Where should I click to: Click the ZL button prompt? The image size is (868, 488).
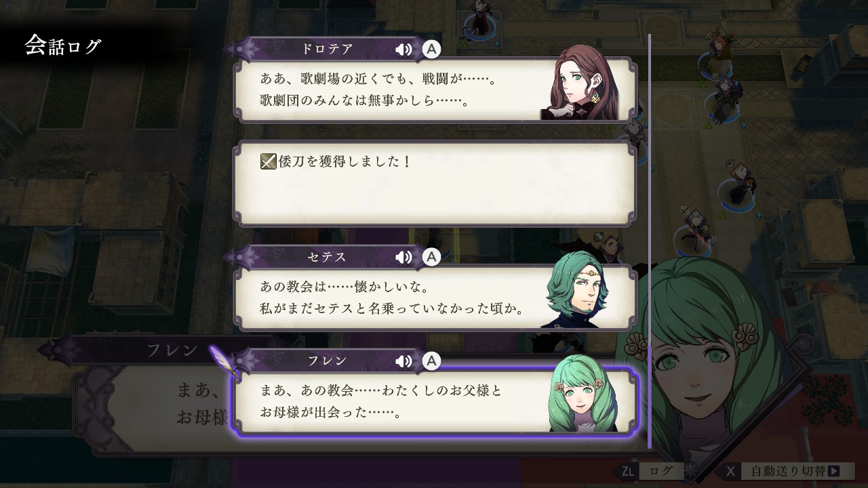point(628,470)
